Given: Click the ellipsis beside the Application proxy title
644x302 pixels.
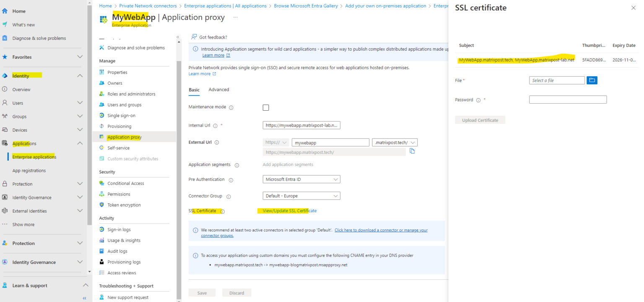Looking at the screenshot, I should pyautogui.click(x=235, y=17).
